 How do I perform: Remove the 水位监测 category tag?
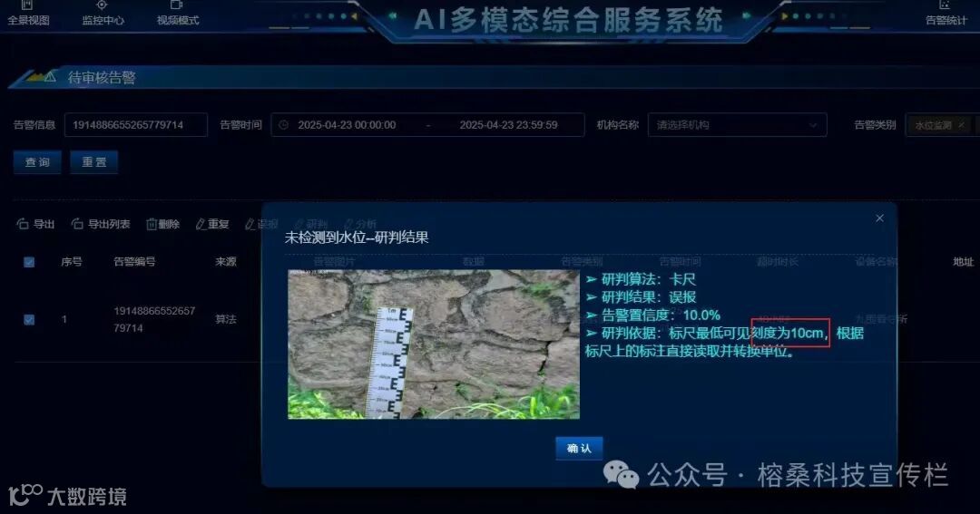(x=961, y=125)
